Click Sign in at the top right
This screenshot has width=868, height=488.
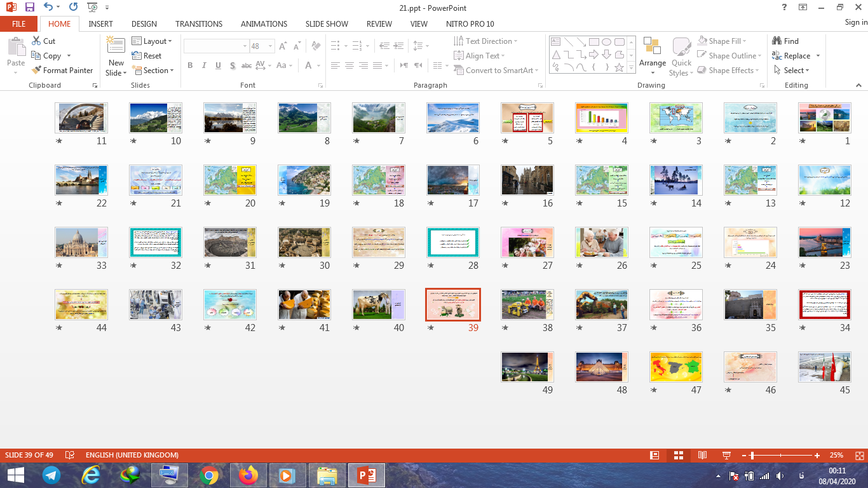tap(855, 22)
